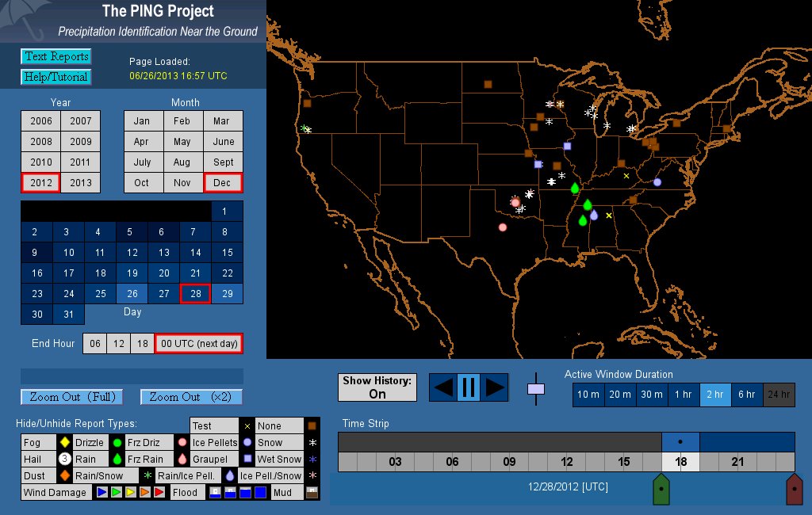Choose year 2013
This screenshot has height=515, width=812.
point(81,182)
